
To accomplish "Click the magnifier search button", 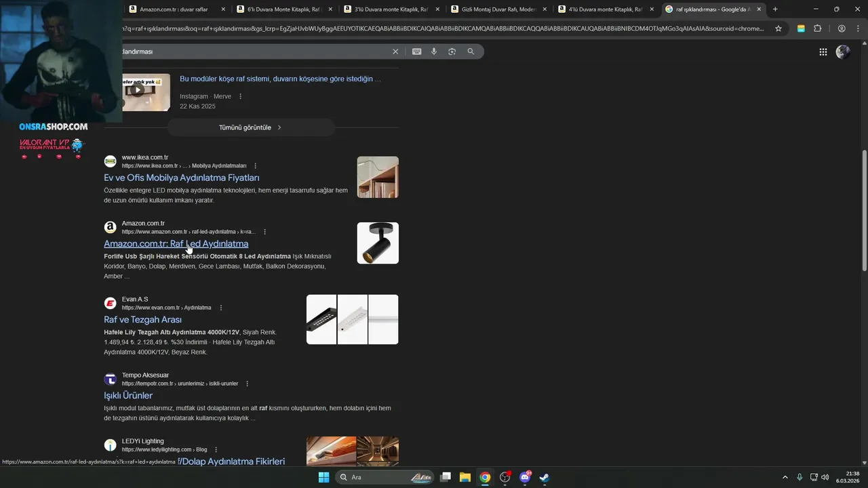I will [471, 52].
